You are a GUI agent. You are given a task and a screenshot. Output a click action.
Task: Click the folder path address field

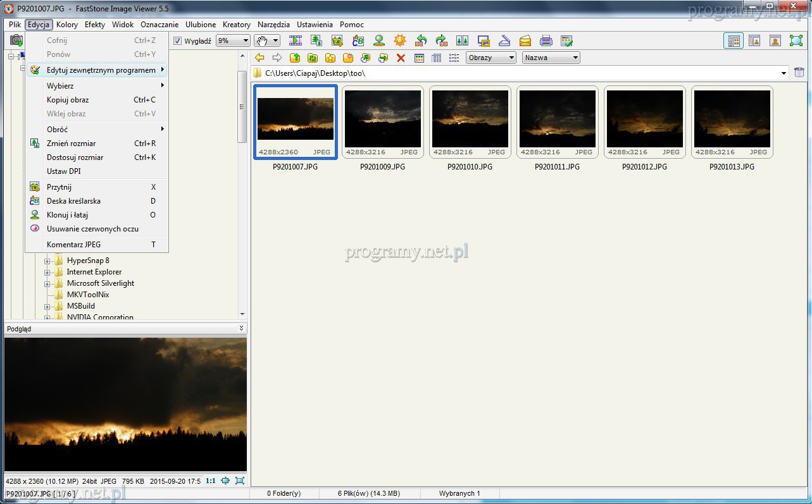519,73
